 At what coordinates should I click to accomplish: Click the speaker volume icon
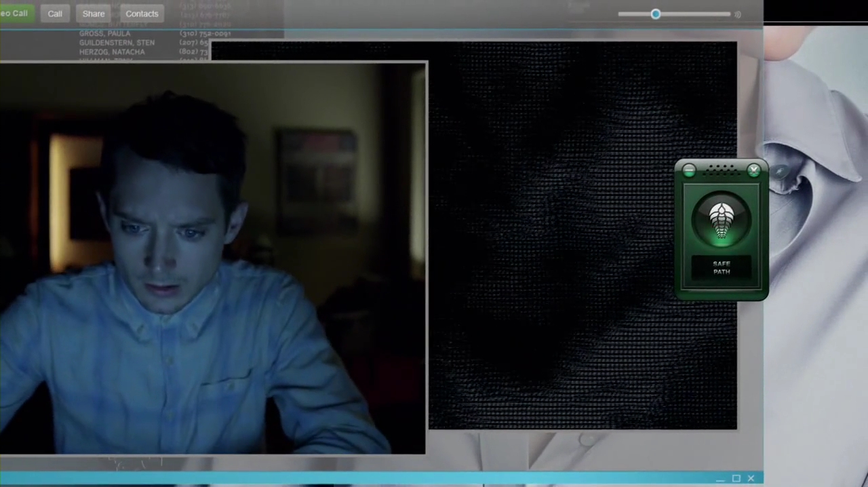point(738,14)
